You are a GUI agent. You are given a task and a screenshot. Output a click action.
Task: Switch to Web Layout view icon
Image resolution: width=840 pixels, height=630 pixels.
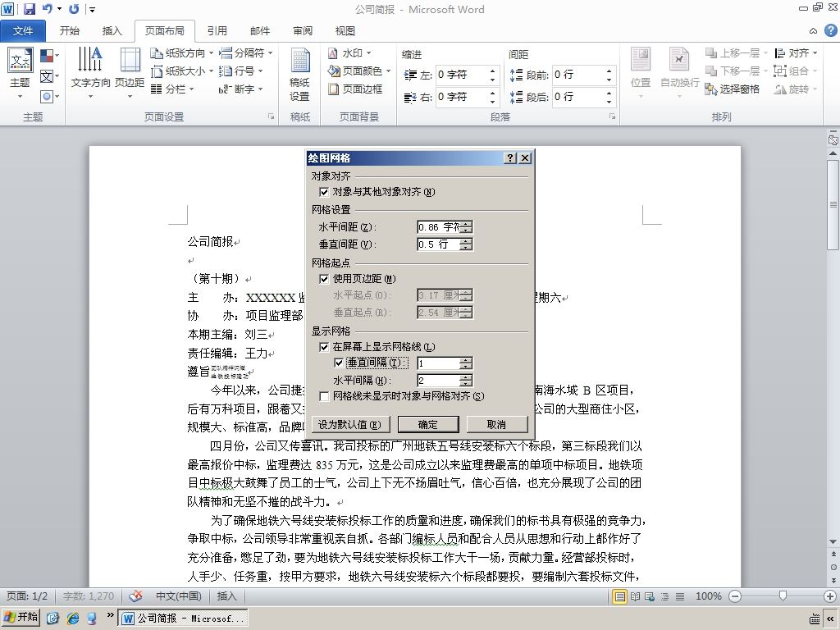tap(650, 596)
